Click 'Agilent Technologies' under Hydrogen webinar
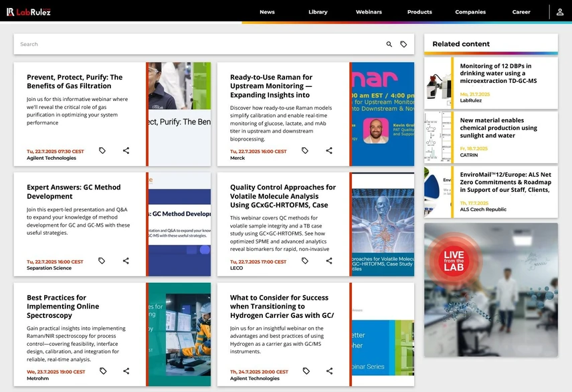Screen dimensions: 572x392 click(255, 378)
